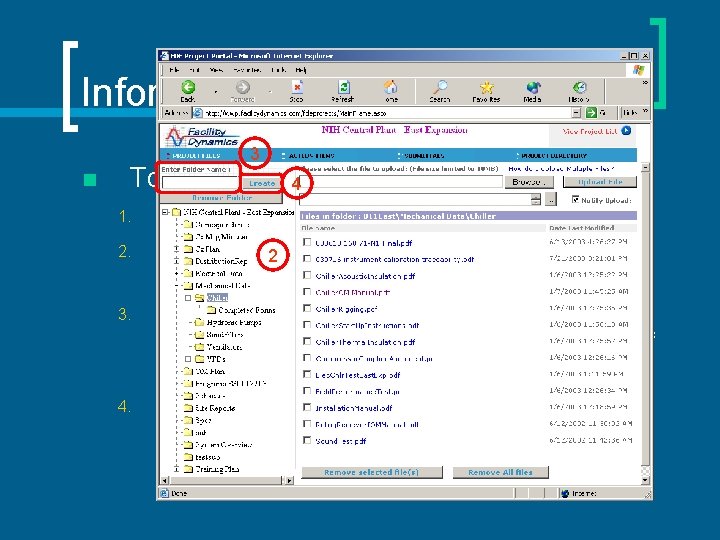Image resolution: width=720 pixels, height=540 pixels.
Task: Click the IE page icon in status bar
Action: tap(164, 493)
